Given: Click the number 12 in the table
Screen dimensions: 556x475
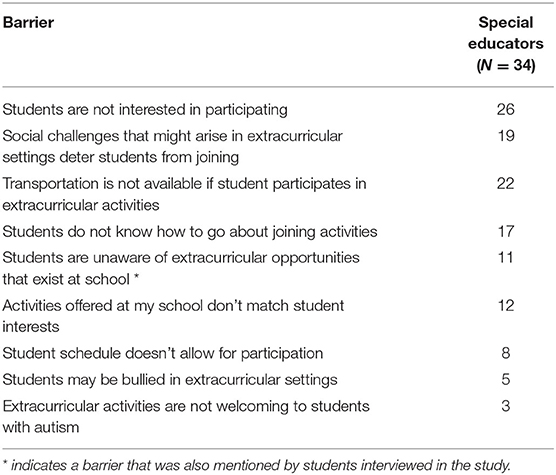Looking at the screenshot, I should tap(506, 306).
